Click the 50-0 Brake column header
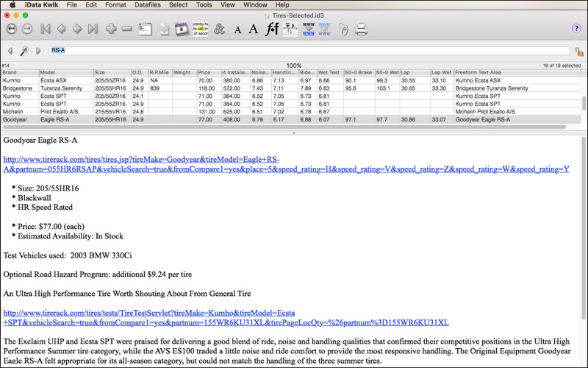 coord(359,72)
